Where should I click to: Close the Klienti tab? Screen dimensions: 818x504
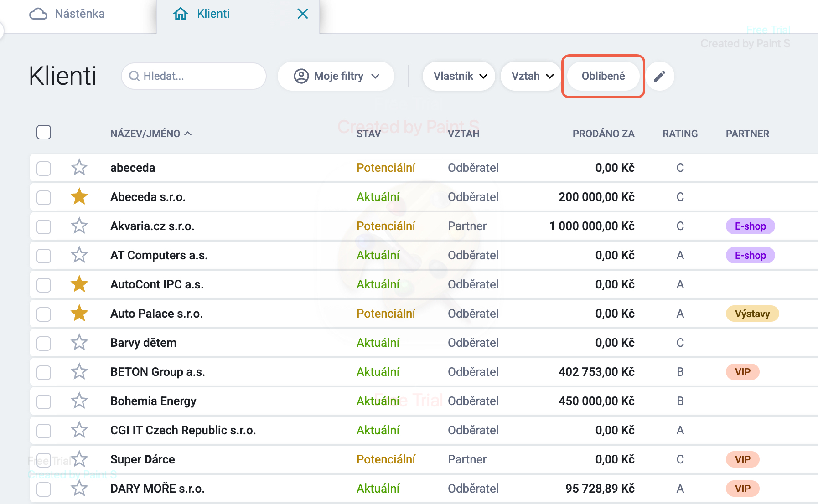(303, 14)
